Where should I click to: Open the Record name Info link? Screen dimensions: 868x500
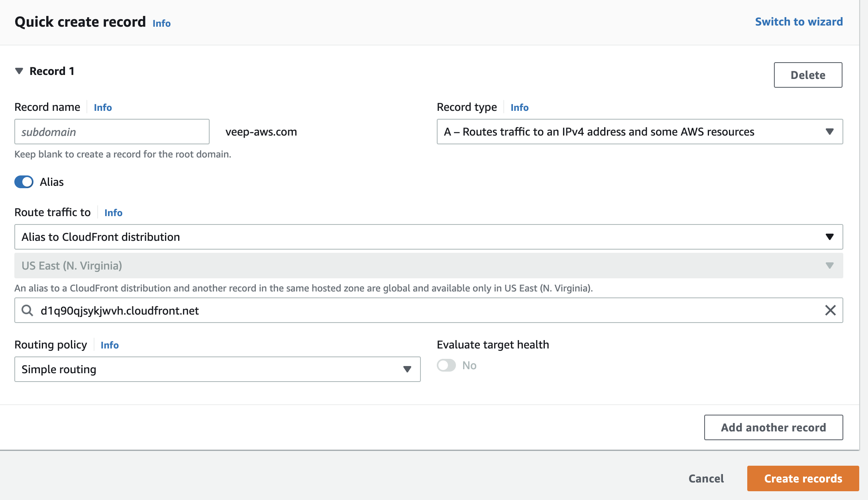(x=102, y=107)
